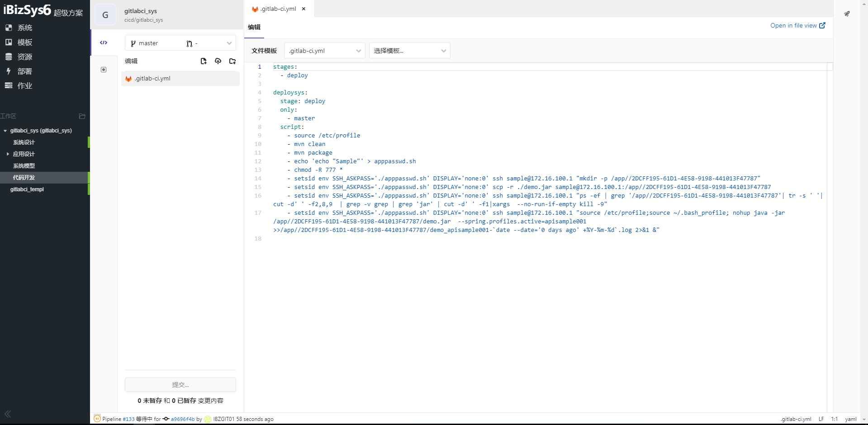
Task: Open Pipeline #133 link
Action: 128,419
